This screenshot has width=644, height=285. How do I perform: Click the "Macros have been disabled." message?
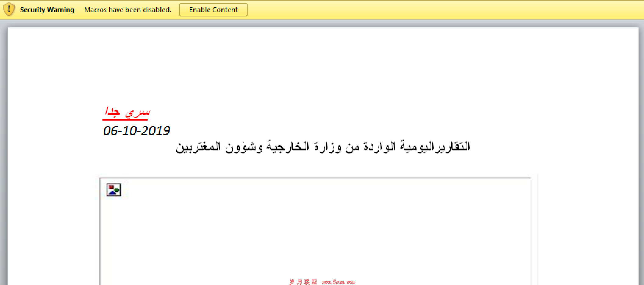point(128,10)
